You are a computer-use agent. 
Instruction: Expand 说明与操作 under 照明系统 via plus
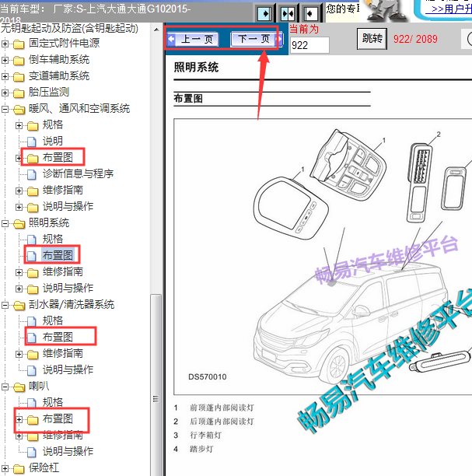(x=19, y=289)
